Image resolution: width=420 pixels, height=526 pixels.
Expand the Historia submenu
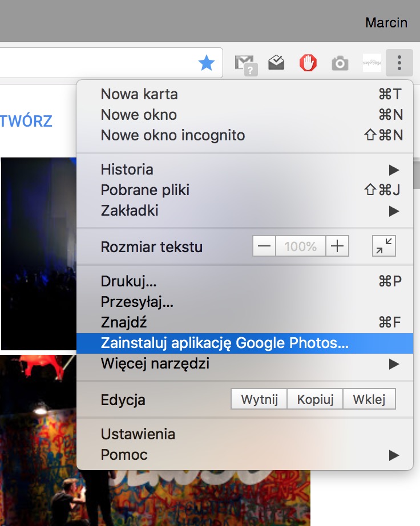point(245,169)
